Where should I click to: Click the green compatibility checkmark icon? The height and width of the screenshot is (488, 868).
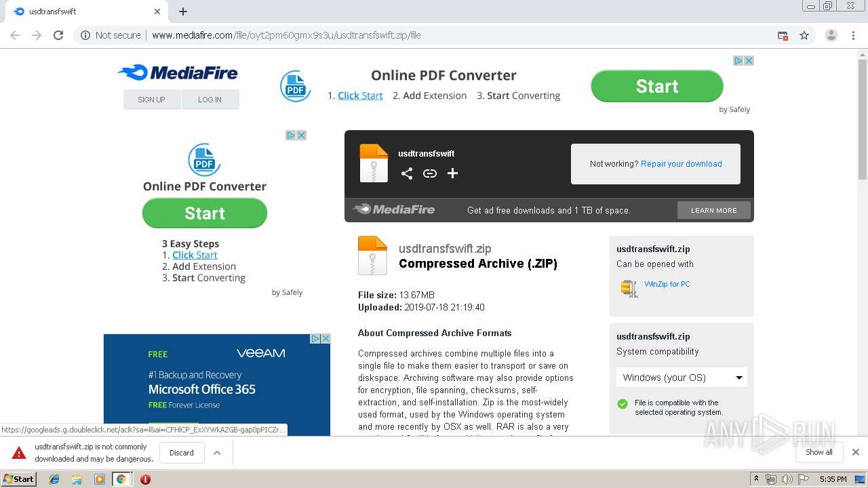(x=623, y=404)
